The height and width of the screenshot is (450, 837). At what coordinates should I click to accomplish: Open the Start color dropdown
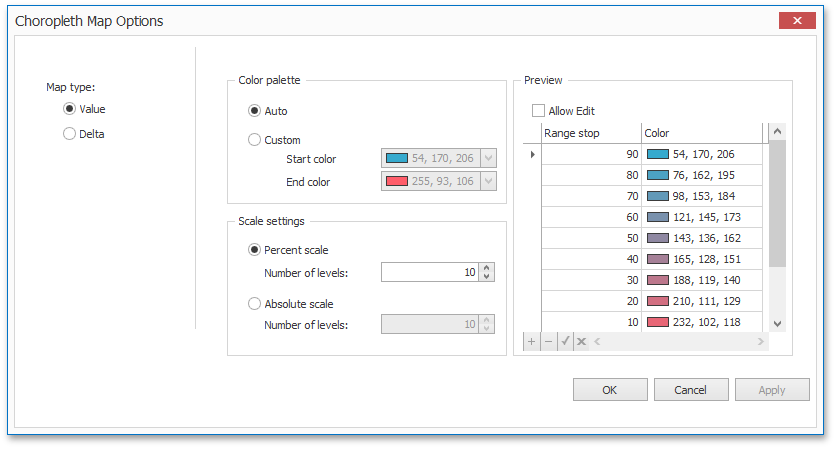488,158
